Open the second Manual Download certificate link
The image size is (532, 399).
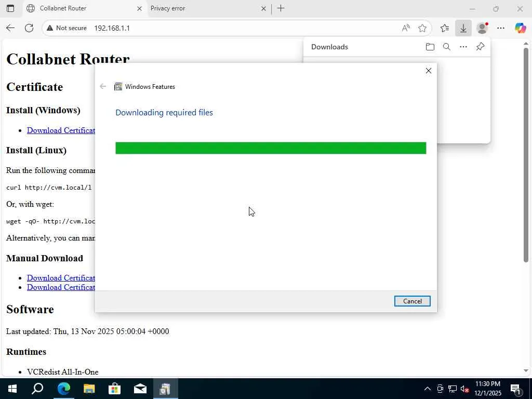point(61,287)
